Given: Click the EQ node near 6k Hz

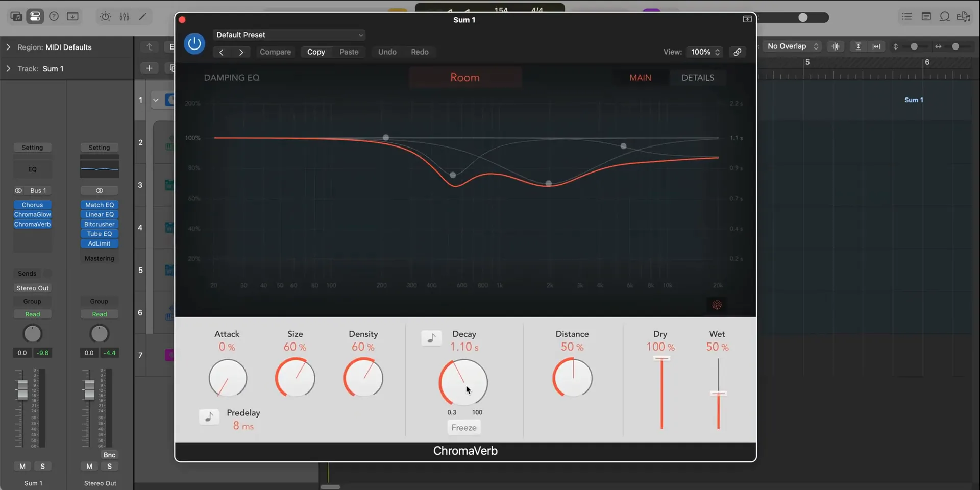Looking at the screenshot, I should coord(623,146).
